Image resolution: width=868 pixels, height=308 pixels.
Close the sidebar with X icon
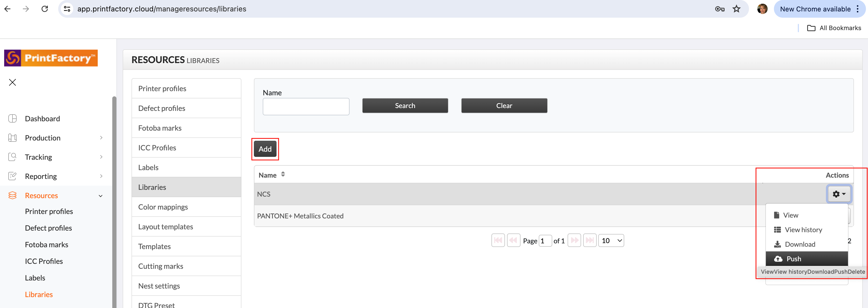[x=12, y=82]
